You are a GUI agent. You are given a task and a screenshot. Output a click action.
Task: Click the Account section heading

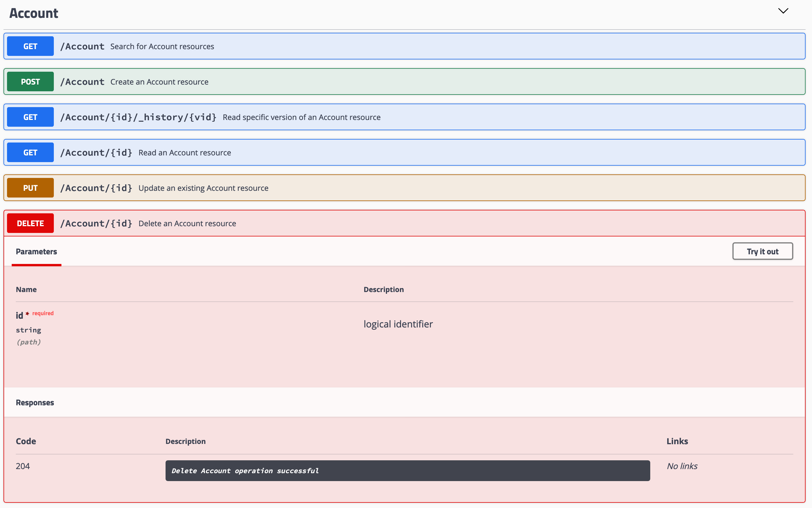point(34,13)
